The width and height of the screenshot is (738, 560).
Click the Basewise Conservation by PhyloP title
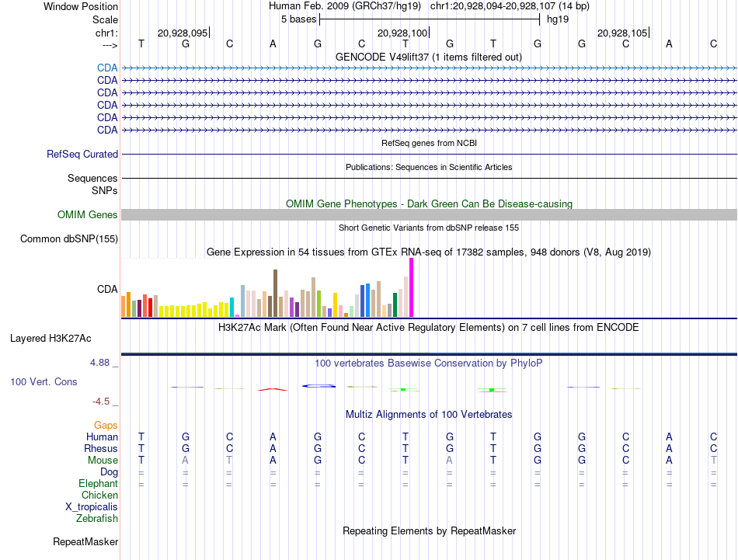coord(429,363)
